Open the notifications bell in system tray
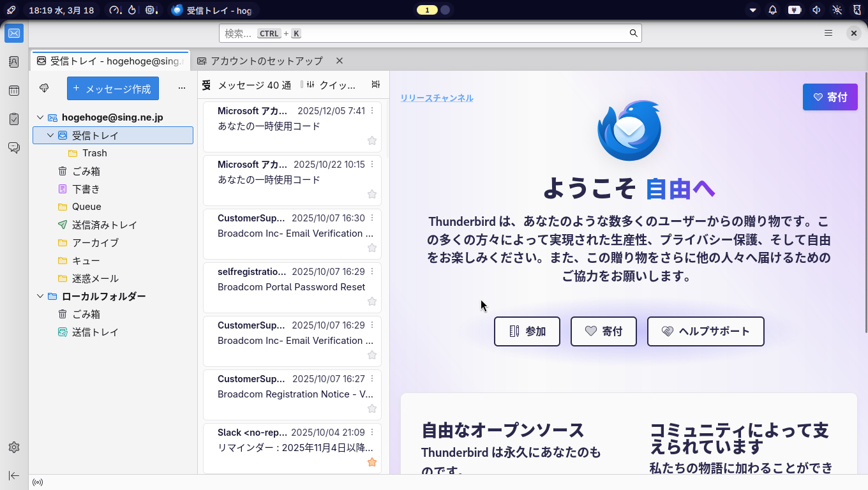The image size is (868, 490). pyautogui.click(x=773, y=10)
